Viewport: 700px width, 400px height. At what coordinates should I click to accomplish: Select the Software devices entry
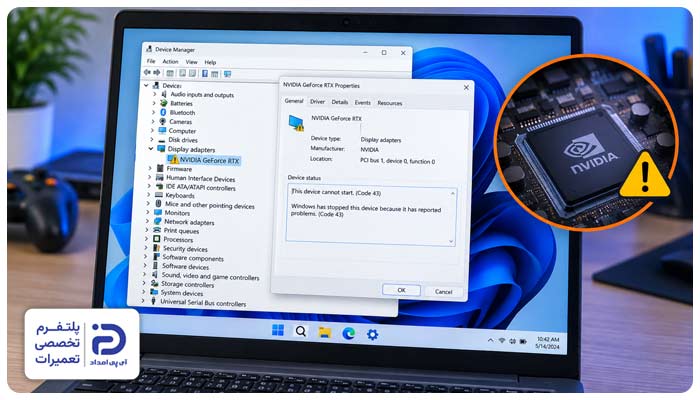pyautogui.click(x=185, y=267)
